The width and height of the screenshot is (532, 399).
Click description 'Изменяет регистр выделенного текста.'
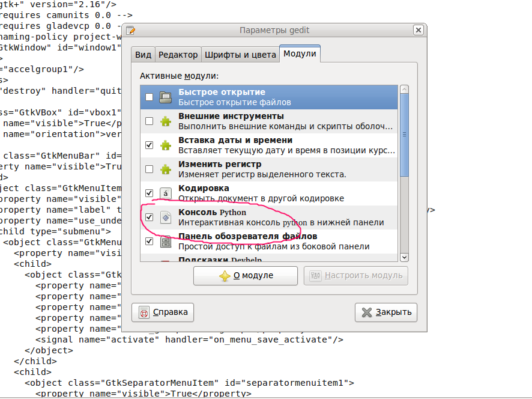[262, 174]
